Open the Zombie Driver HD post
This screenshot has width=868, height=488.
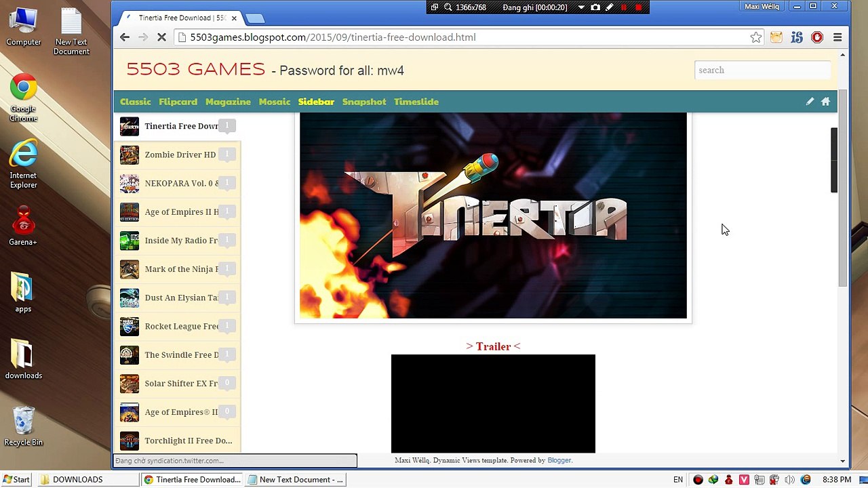(178, 155)
